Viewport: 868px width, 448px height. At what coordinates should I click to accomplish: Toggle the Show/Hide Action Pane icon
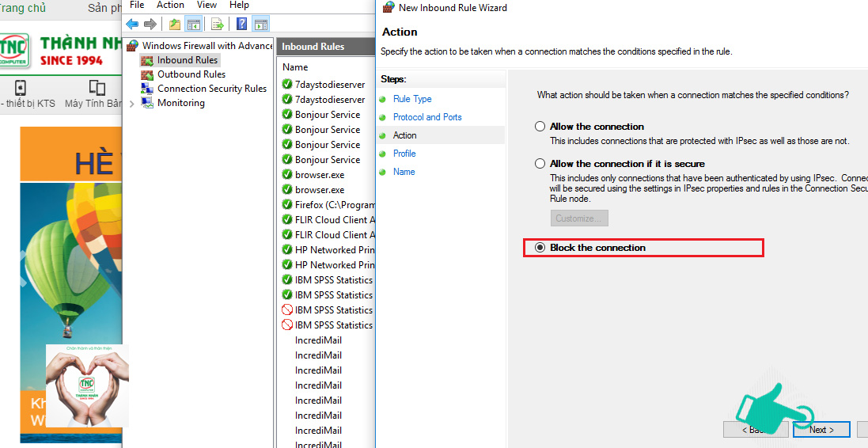tap(261, 24)
